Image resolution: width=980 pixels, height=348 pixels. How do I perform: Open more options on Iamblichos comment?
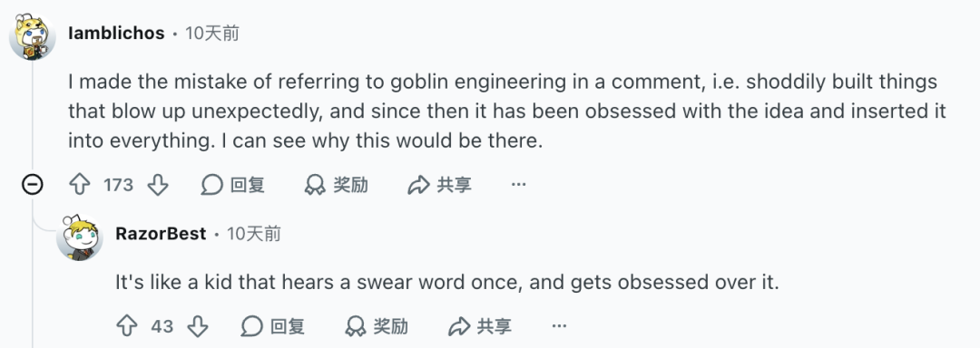pyautogui.click(x=518, y=185)
